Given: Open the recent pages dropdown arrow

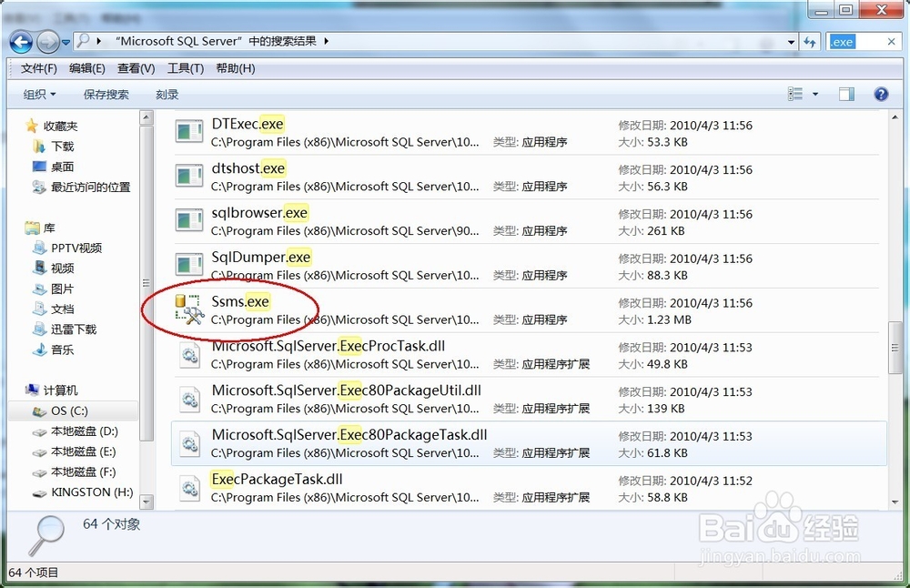Looking at the screenshot, I should (66, 43).
